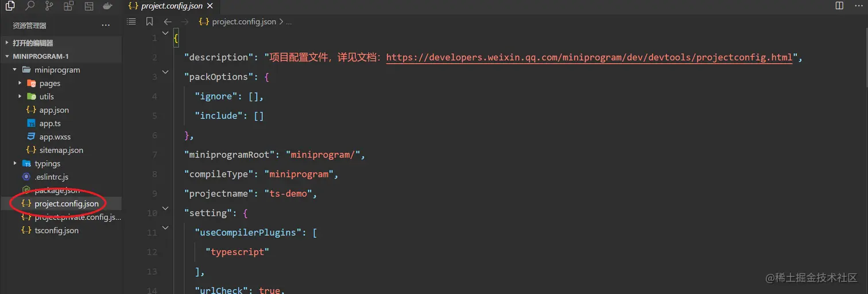Click the "packOptions" key in the editor
The height and width of the screenshot is (294, 868).
point(216,77)
